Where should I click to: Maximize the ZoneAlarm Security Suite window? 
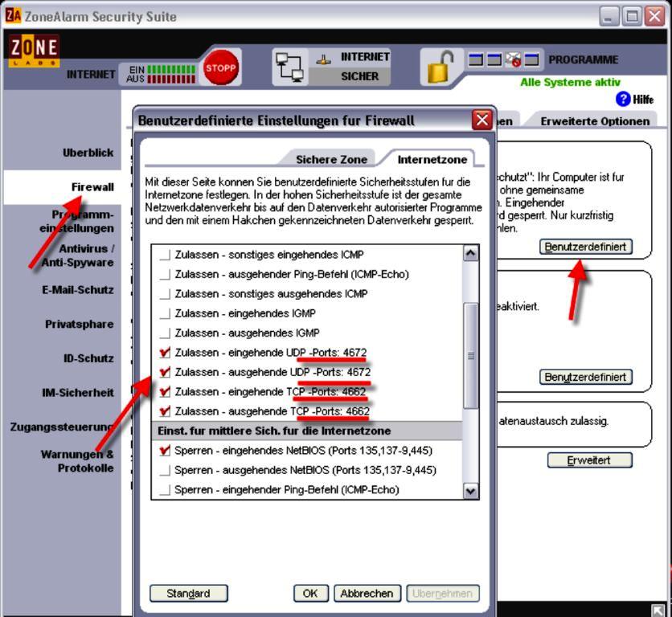(x=632, y=16)
